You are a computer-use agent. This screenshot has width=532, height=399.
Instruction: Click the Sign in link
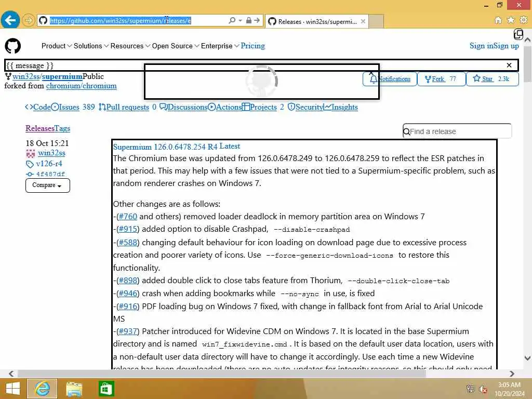pos(482,46)
